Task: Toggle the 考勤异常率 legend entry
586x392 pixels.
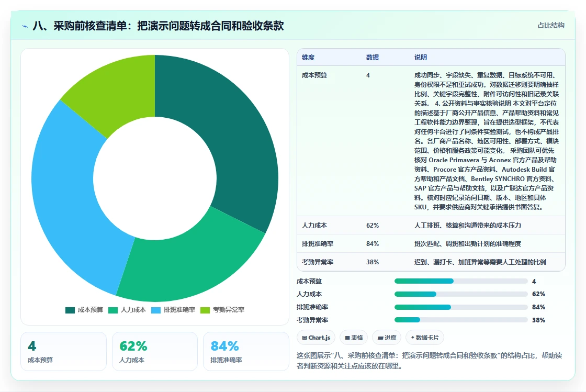Action: (x=222, y=310)
